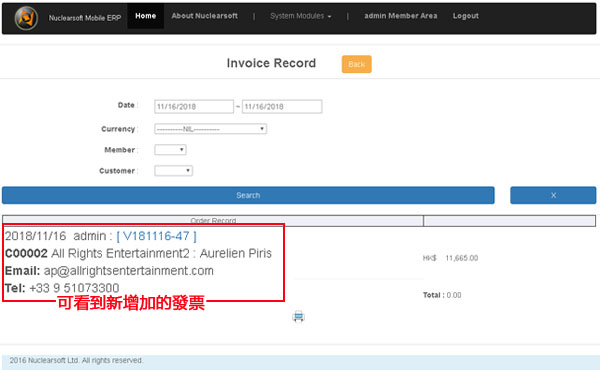Click the blue X clear button
This screenshot has width=600, height=370.
[553, 195]
